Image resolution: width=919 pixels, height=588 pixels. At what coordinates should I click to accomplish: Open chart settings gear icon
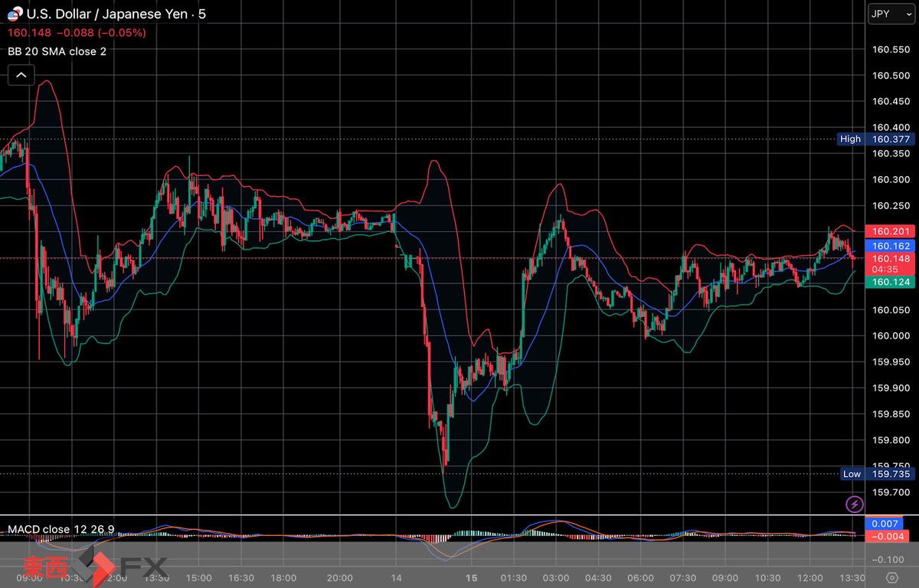click(x=891, y=577)
